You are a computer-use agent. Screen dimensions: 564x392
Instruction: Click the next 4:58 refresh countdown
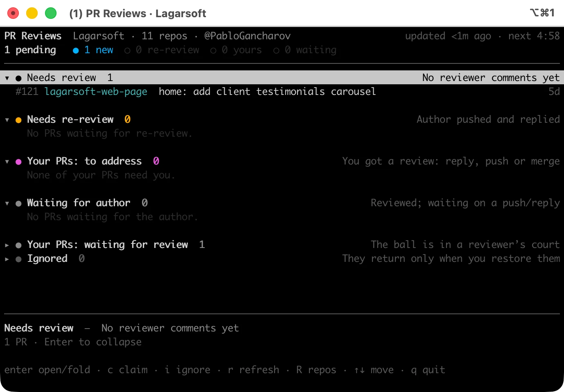point(534,36)
